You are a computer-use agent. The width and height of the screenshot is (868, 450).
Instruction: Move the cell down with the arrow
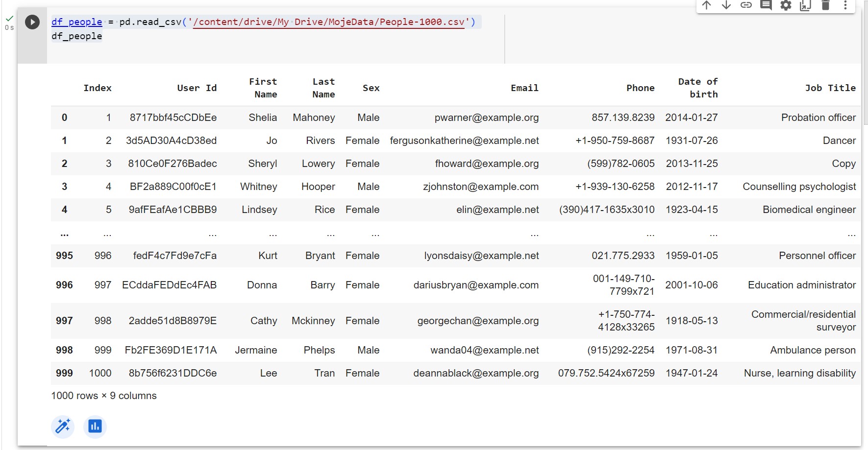(x=726, y=5)
